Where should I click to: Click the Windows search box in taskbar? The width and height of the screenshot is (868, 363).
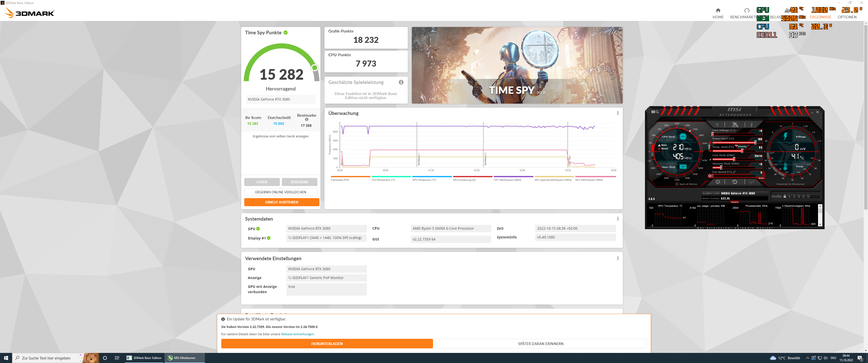(46, 358)
